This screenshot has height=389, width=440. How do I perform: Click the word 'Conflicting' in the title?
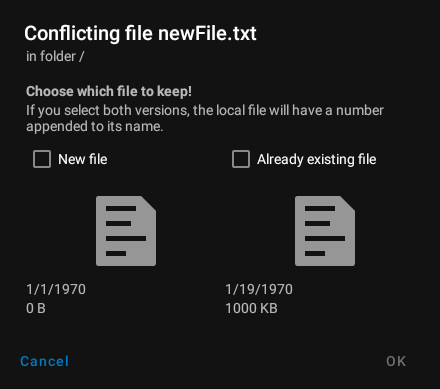[x=72, y=34]
